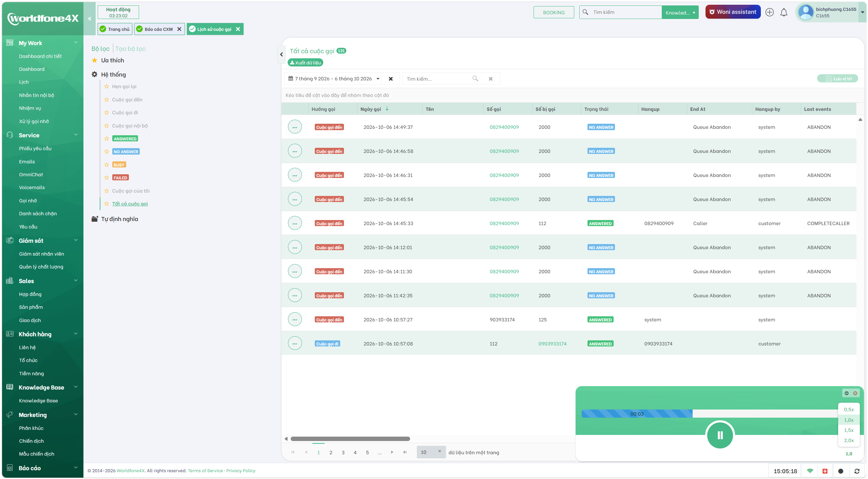
Task: Open the rows-per-page dropdown showing 10
Action: [431, 452]
